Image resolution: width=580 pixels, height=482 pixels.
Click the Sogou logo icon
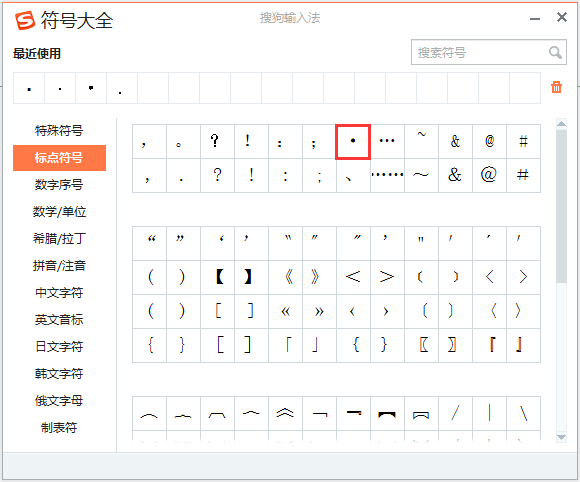(25, 20)
